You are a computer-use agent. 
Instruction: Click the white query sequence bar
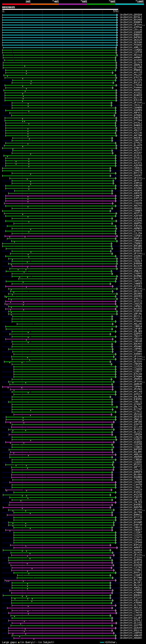[x=60, y=10]
